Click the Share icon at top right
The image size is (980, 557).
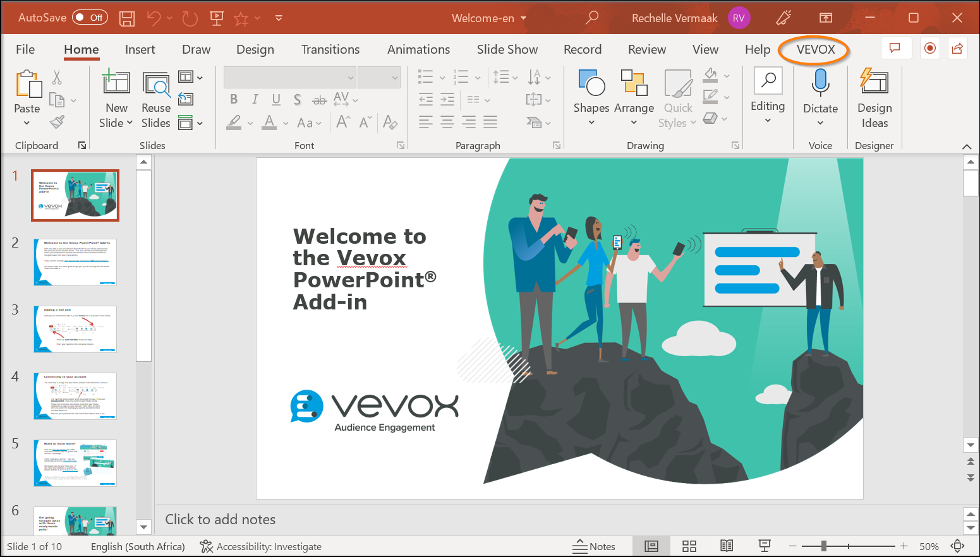coord(957,49)
